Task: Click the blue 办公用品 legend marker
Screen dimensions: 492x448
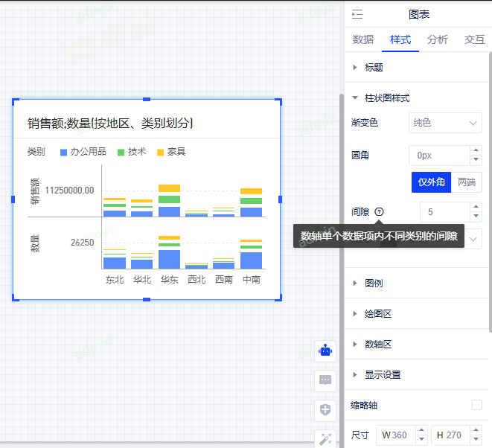Action: (x=64, y=152)
